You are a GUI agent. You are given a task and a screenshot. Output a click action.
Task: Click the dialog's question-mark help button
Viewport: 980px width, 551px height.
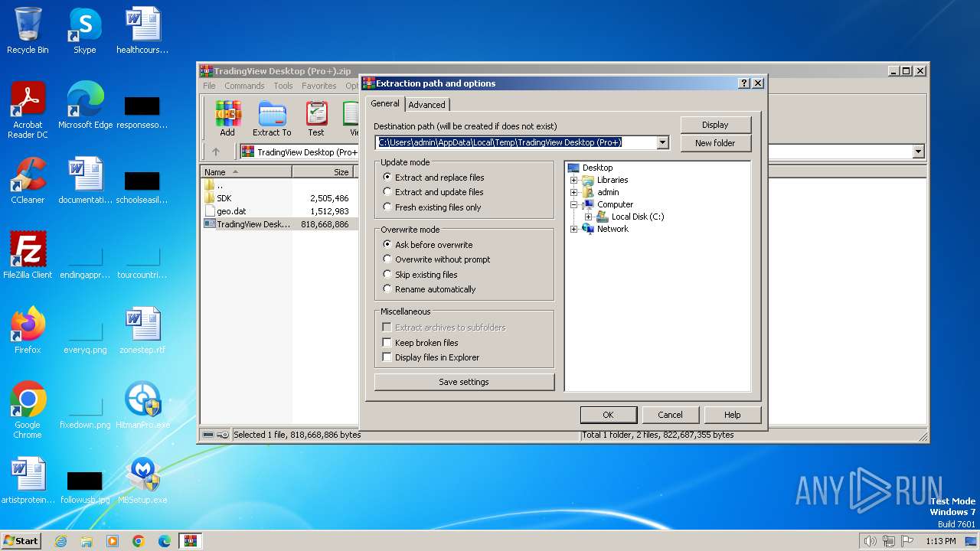pos(744,83)
